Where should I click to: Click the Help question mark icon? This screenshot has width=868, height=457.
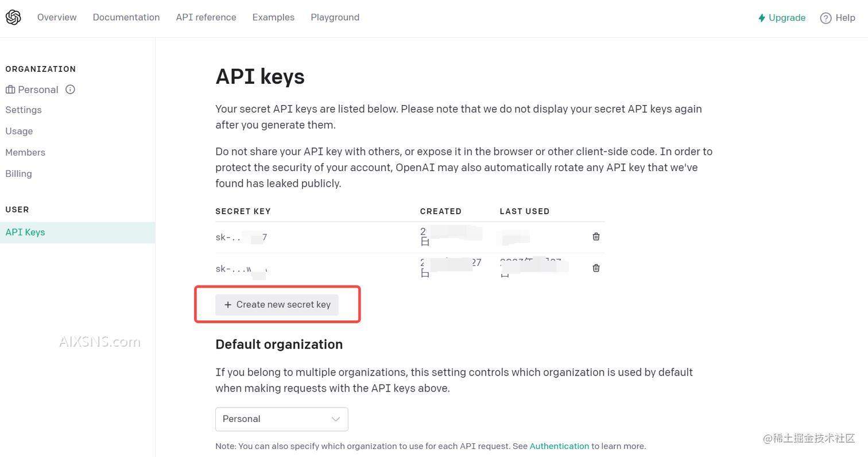826,18
